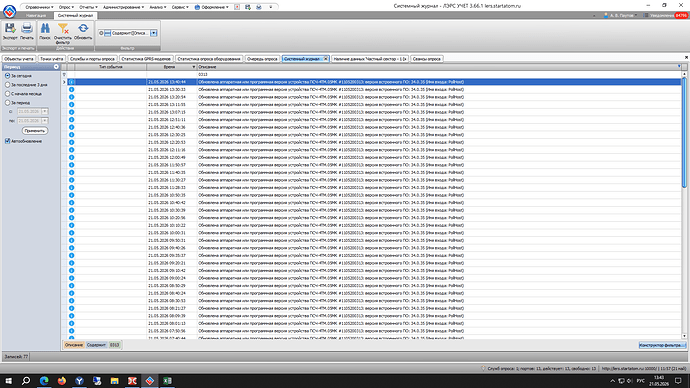Viewport: 690px width, 388px height.
Task: Click the user profile А. В. icon
Action: (x=606, y=15)
